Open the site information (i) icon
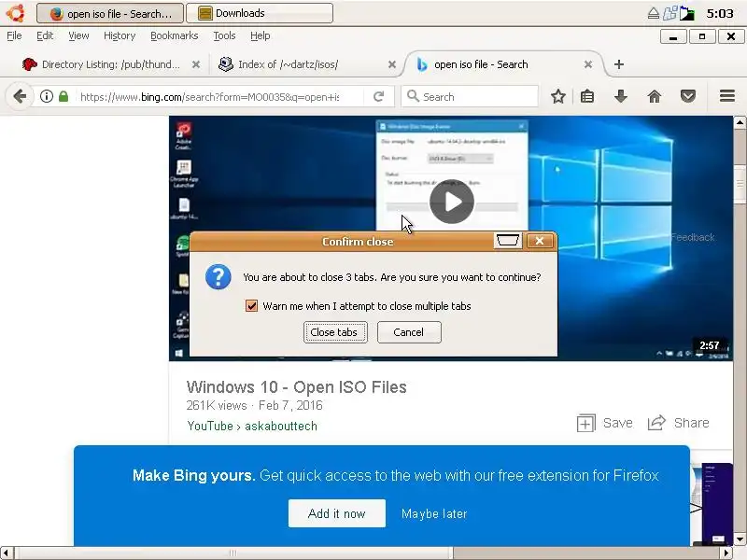 [x=46, y=97]
